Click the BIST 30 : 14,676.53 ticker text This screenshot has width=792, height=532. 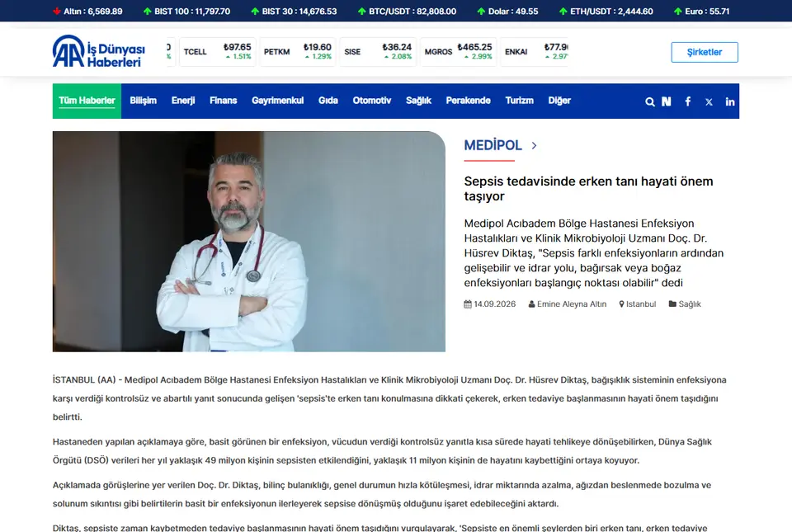click(x=299, y=11)
